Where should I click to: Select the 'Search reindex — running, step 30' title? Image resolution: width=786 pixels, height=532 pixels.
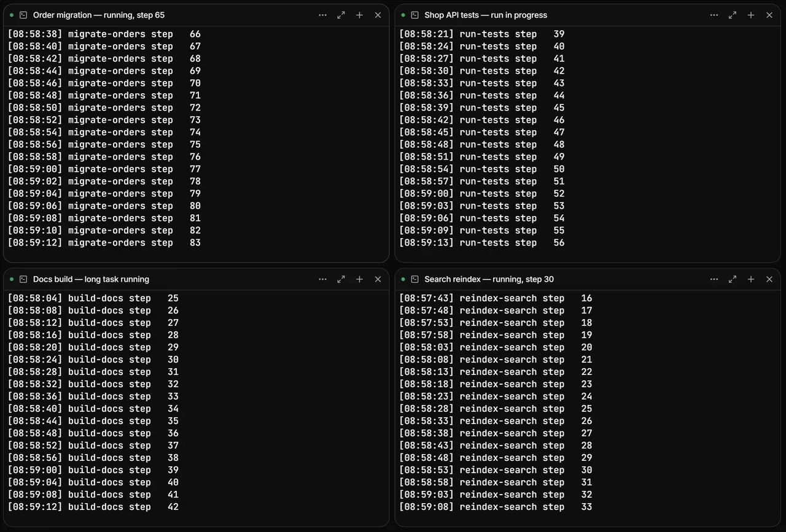489,279
